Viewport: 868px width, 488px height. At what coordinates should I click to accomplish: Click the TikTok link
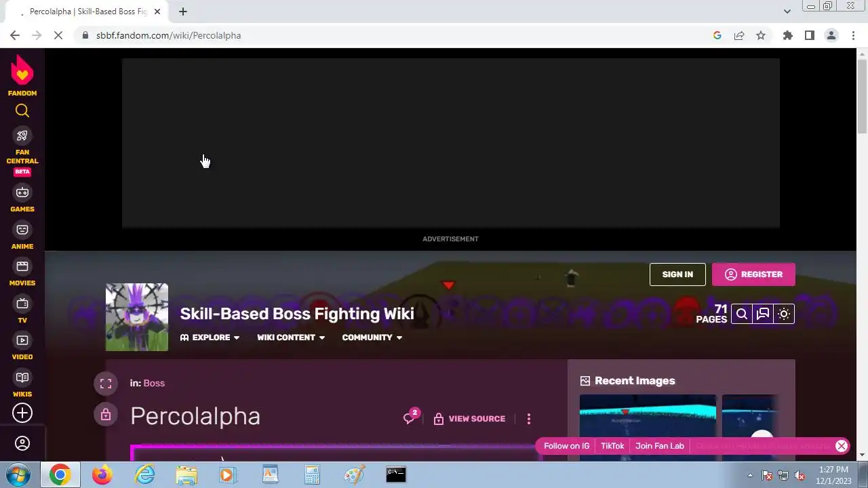612,446
